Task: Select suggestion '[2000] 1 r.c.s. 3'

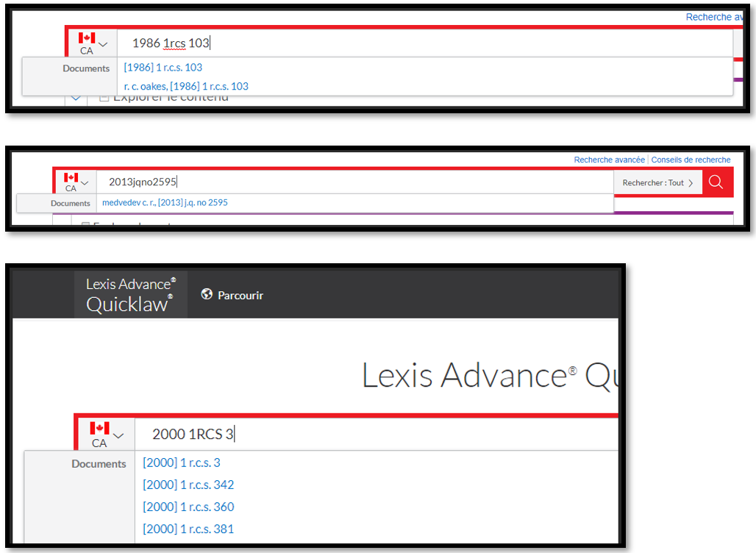Action: (182, 463)
